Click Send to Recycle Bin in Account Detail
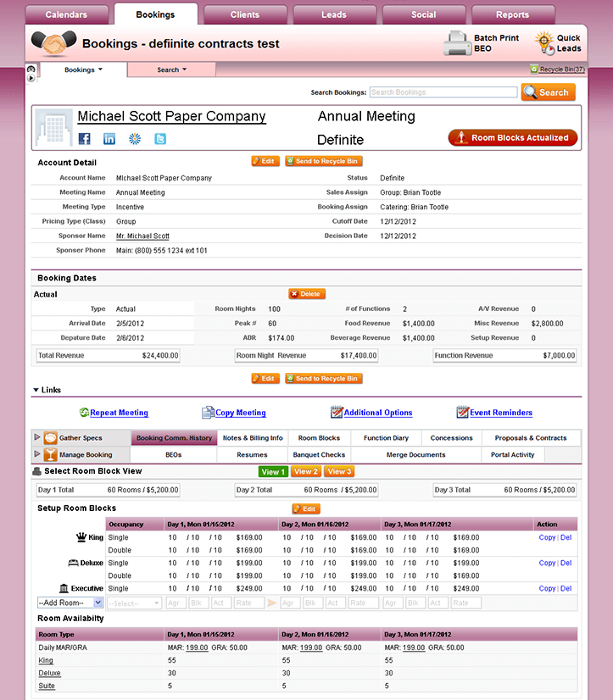Image resolution: width=613 pixels, height=700 pixels. pos(324,161)
